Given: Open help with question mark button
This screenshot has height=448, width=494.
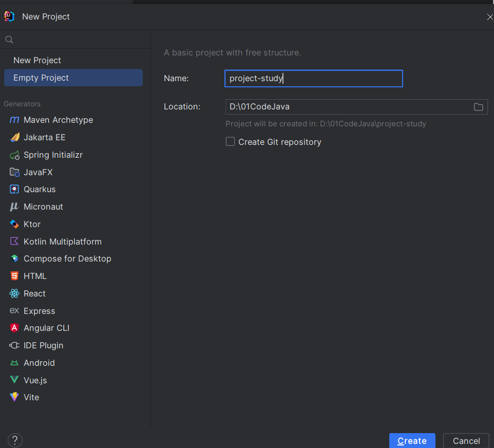Looking at the screenshot, I should 15,440.
